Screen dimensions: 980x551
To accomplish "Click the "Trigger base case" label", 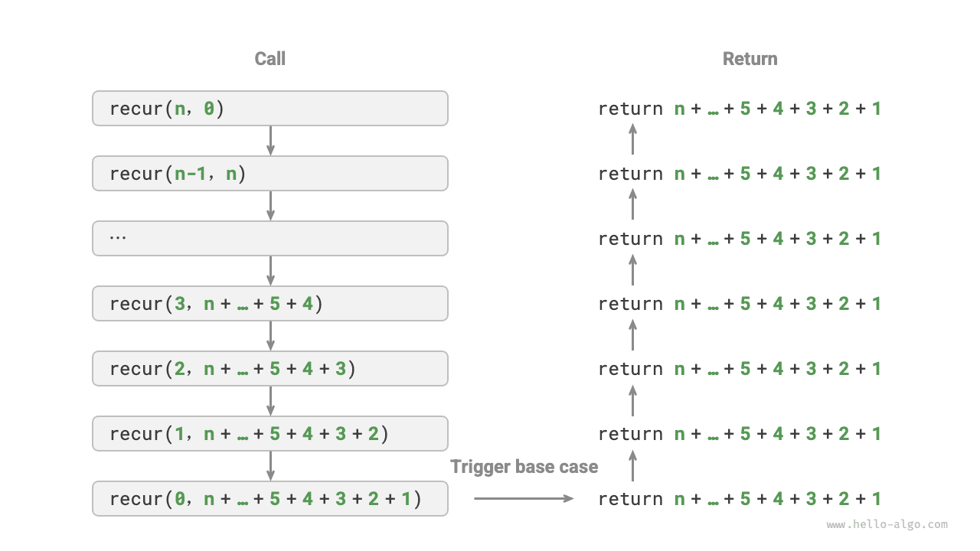I will 524,467.
